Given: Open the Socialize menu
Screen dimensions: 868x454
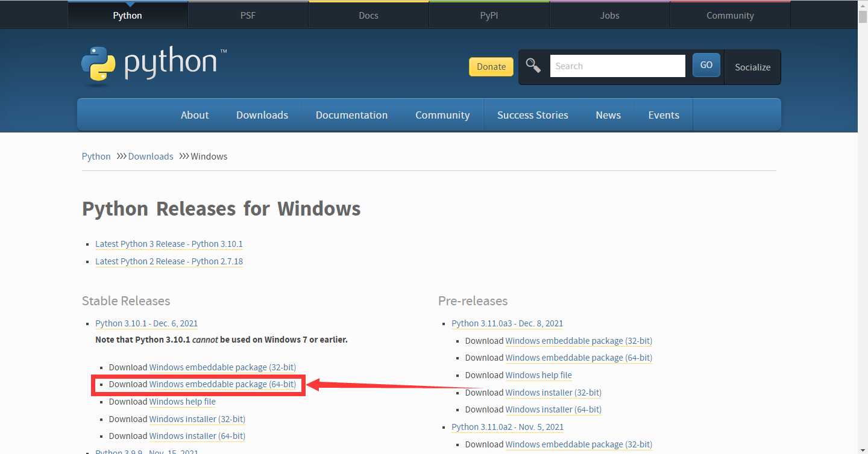Looking at the screenshot, I should tap(753, 67).
